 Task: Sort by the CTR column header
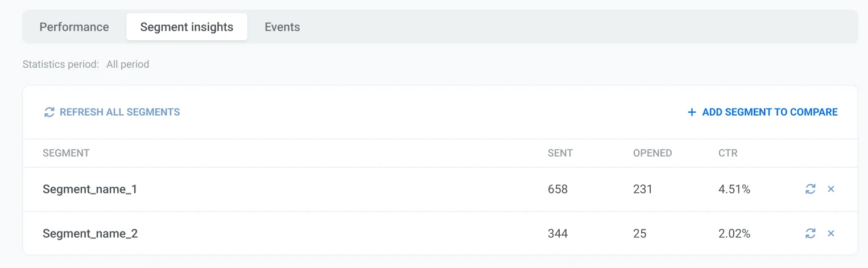(x=728, y=153)
